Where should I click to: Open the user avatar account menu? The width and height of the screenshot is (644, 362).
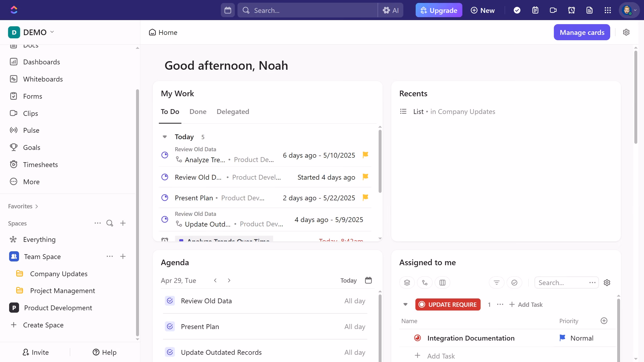pos(629,10)
